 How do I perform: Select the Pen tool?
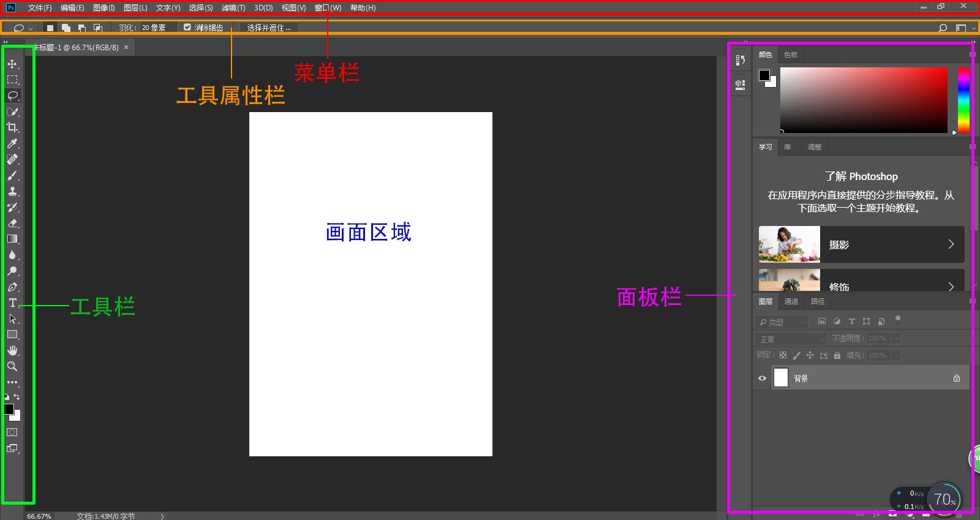pos(12,287)
